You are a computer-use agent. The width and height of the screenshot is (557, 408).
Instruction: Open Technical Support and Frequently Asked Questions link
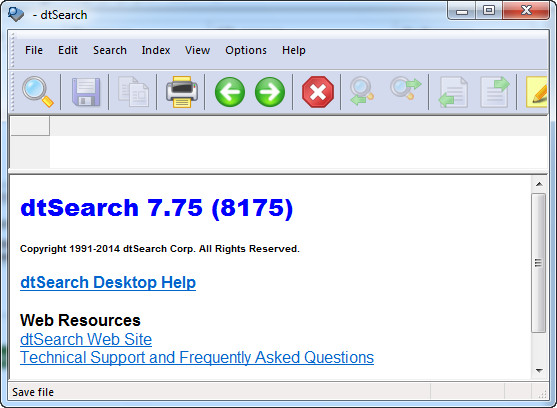(197, 357)
